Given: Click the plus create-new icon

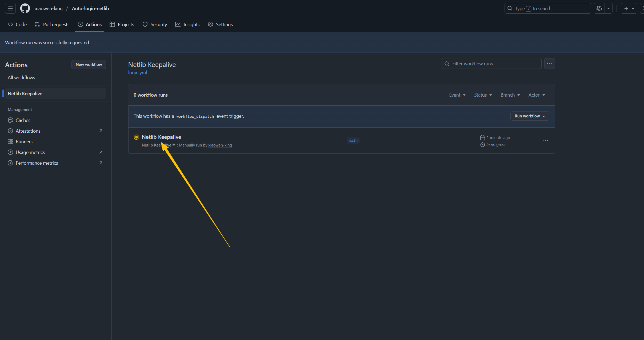Looking at the screenshot, I should point(626,9).
